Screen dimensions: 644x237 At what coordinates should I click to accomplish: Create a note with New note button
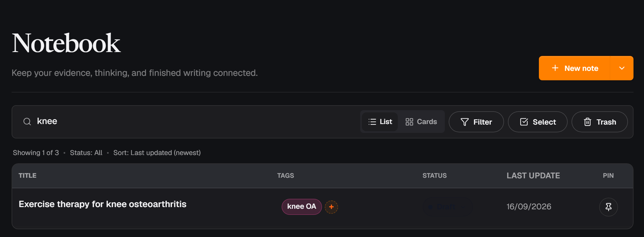click(575, 68)
